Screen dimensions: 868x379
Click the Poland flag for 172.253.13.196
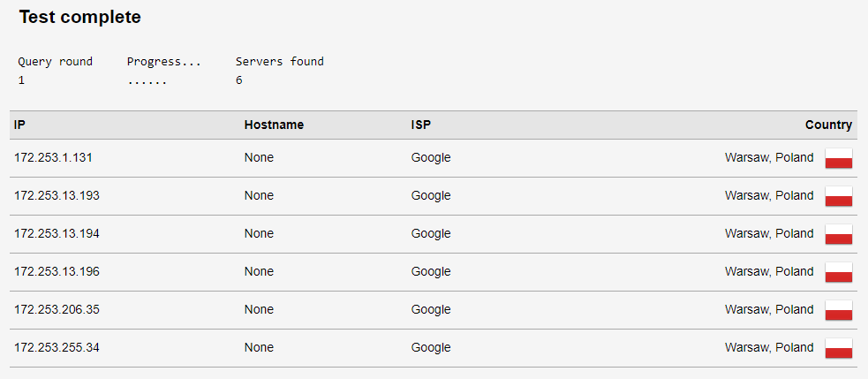[x=839, y=272]
